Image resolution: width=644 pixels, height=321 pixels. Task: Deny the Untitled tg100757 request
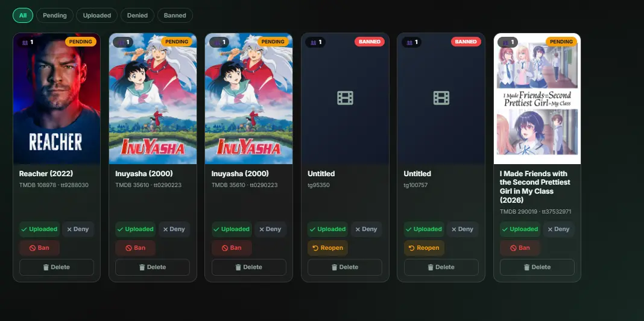click(x=462, y=229)
